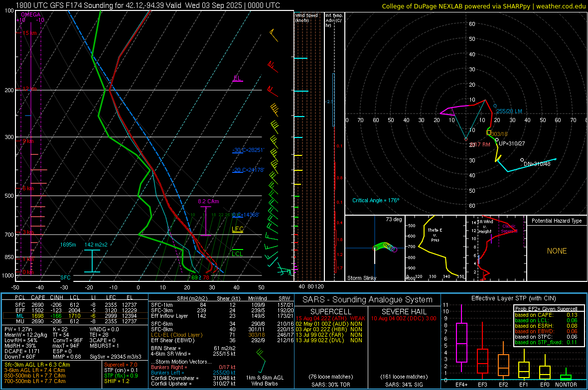Click the Effective Layer STP (with CIN) title
588x390 pixels.
click(x=513, y=298)
